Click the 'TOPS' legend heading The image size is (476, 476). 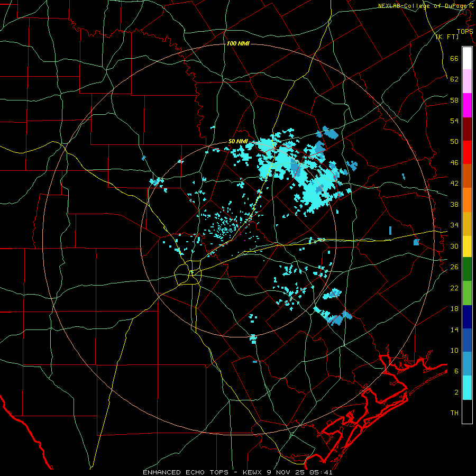(x=465, y=32)
